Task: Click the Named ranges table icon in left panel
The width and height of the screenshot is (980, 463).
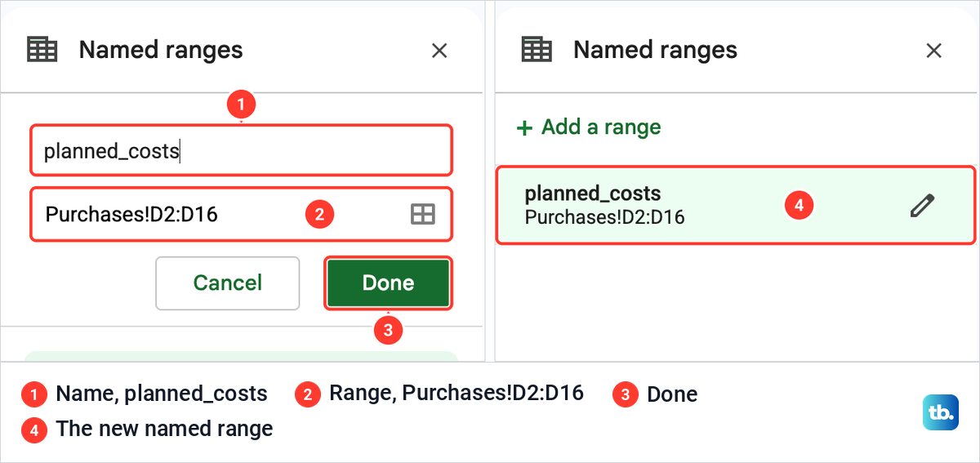Action: coord(42,50)
